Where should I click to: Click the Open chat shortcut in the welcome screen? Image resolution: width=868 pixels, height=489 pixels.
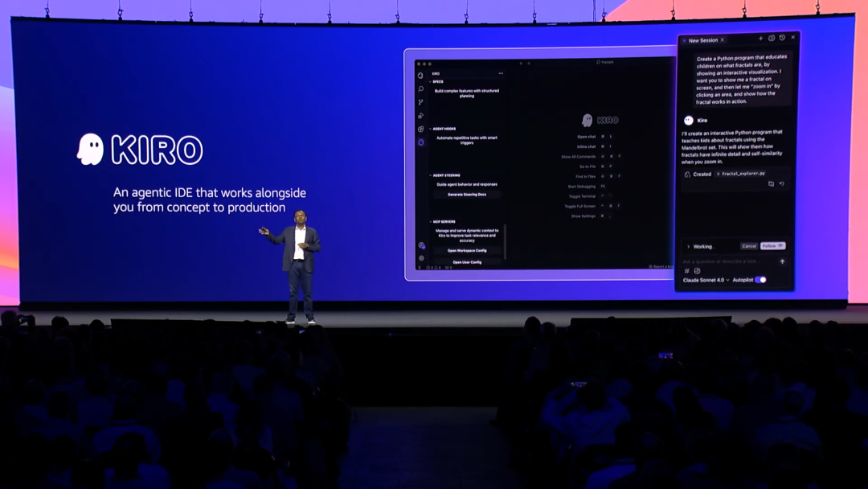595,136
